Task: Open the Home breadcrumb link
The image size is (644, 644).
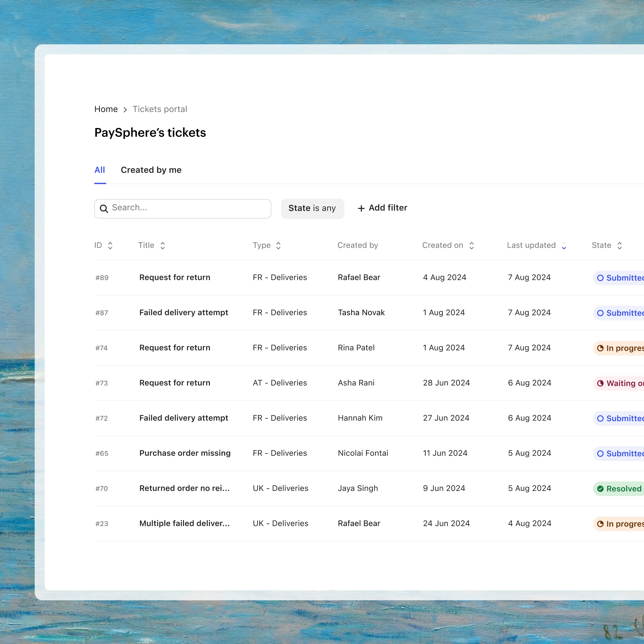Action: coord(106,109)
